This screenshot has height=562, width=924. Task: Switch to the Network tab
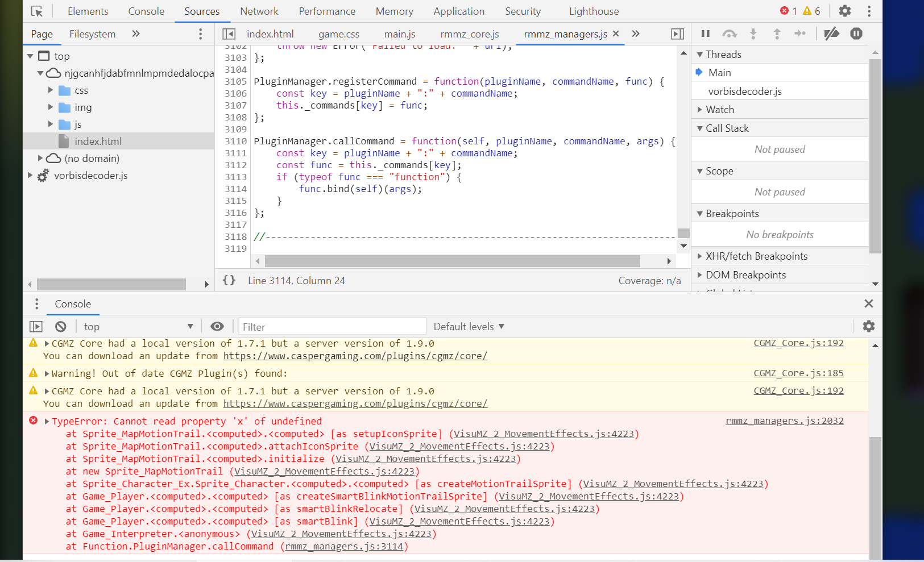tap(259, 11)
